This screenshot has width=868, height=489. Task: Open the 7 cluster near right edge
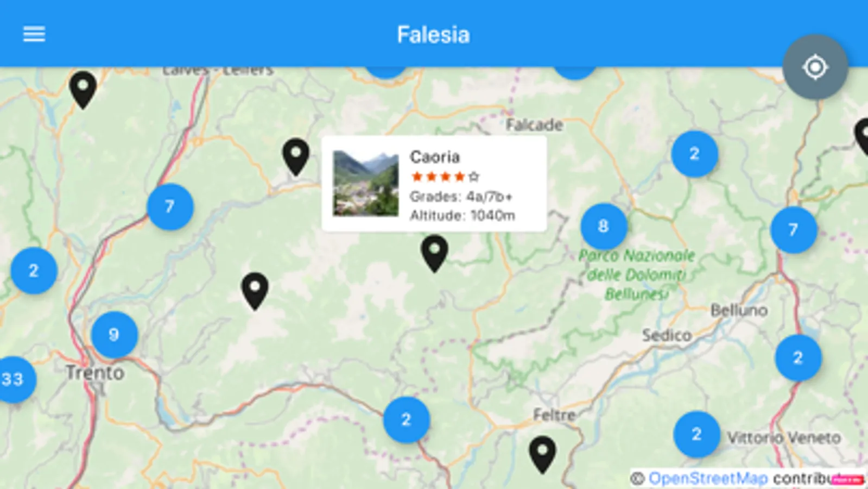[x=793, y=230]
